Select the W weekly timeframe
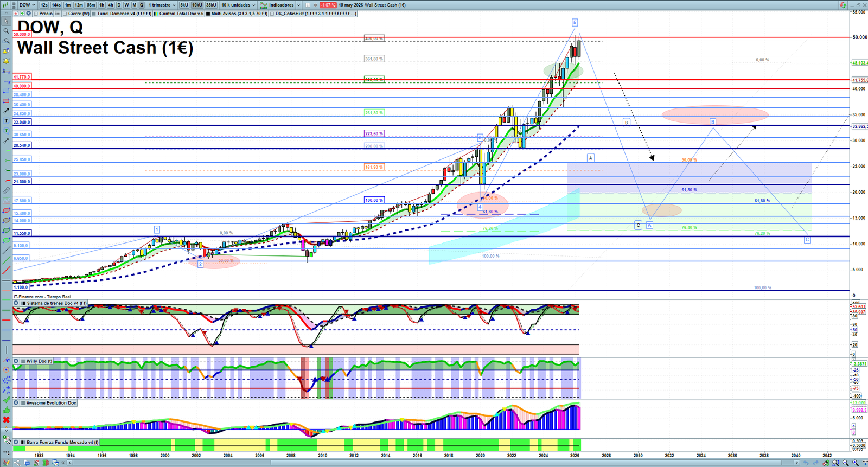868x467 pixels. tap(126, 5)
